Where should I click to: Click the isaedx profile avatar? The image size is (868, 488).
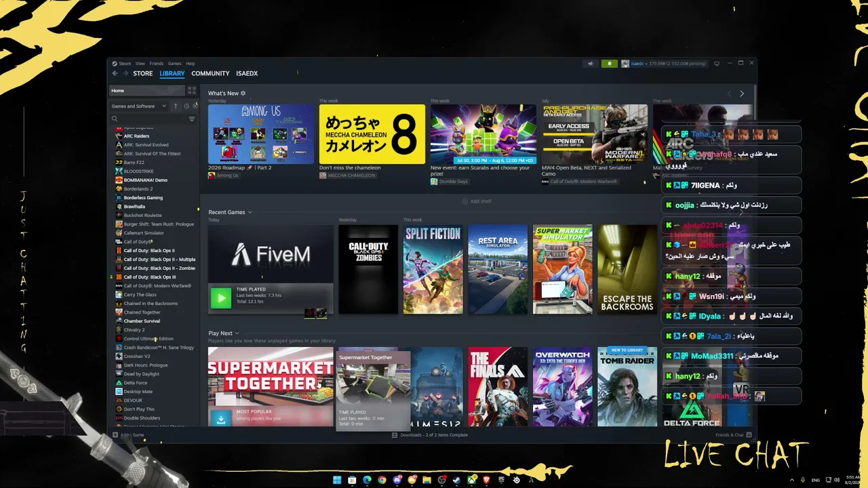click(625, 64)
